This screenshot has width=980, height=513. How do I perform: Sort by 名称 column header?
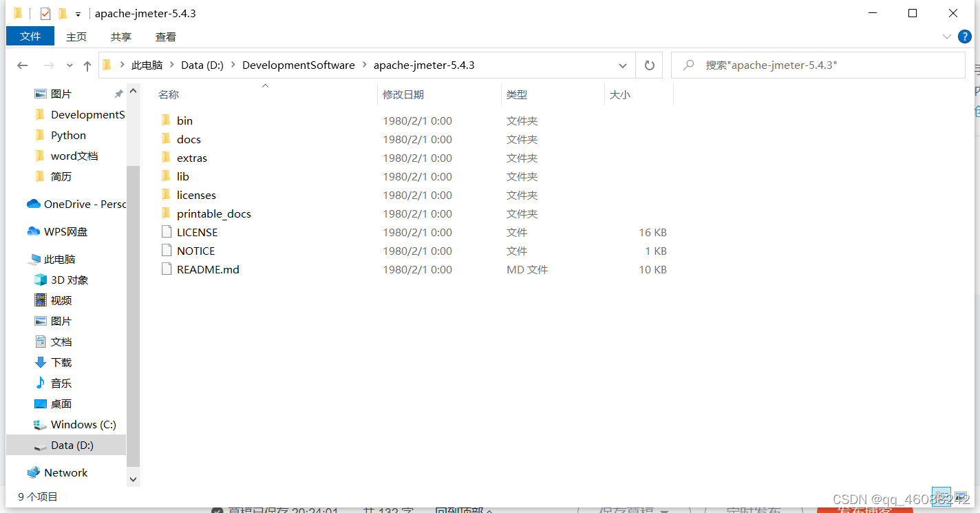(169, 94)
